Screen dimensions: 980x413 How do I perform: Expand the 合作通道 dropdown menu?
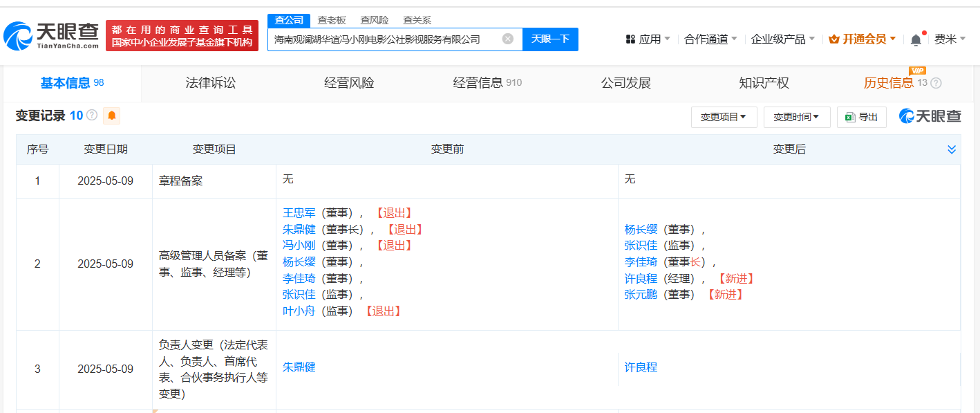click(x=710, y=39)
